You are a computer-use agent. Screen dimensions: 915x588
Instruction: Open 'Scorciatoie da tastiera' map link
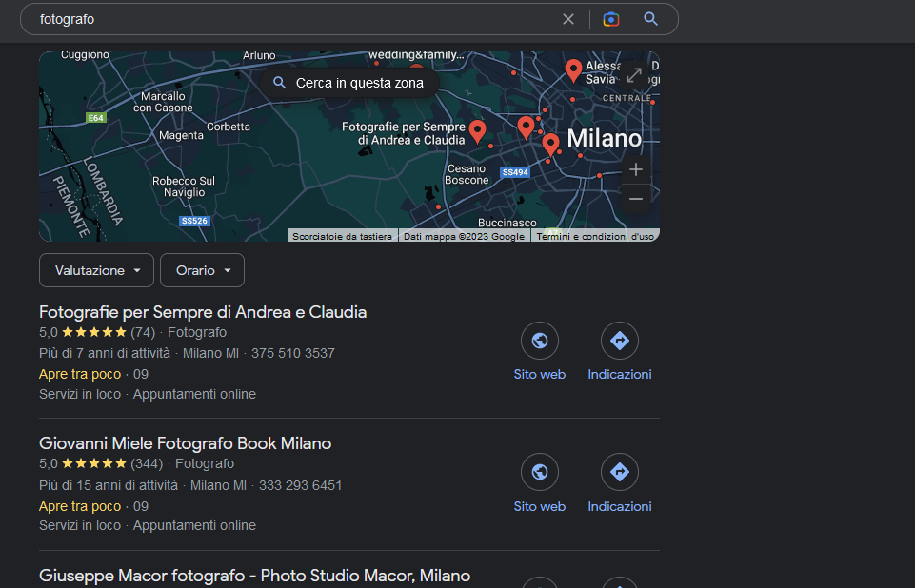[x=342, y=236]
